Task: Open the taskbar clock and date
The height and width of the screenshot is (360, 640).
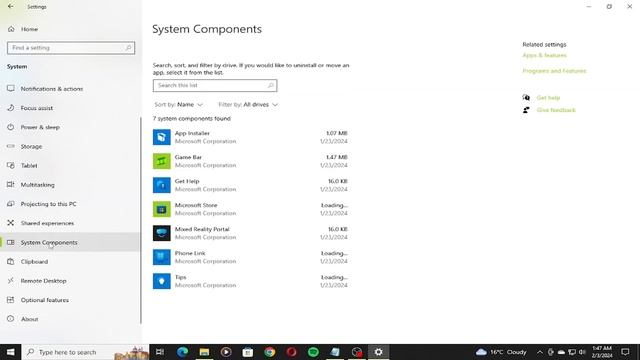Action: coord(602,352)
